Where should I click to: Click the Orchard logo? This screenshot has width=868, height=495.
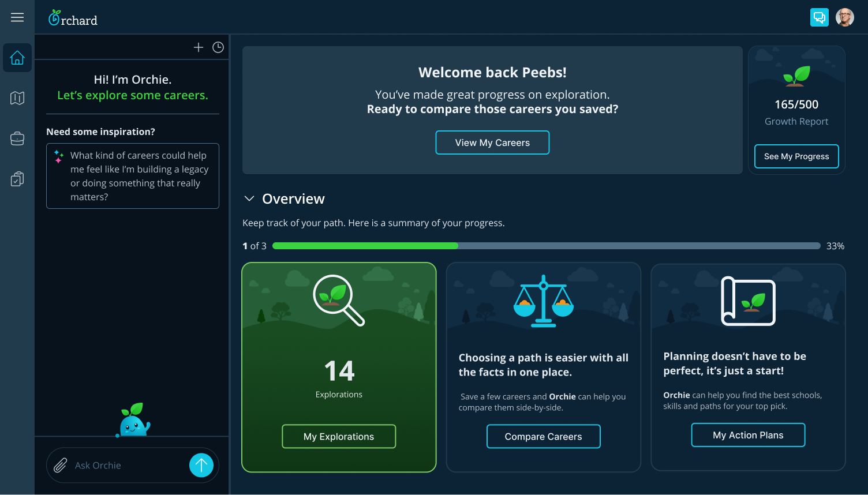73,17
